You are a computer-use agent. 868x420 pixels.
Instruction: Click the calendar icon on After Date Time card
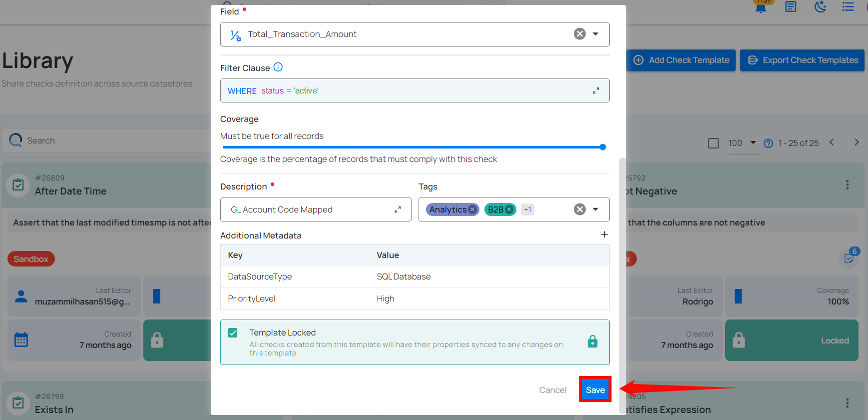[x=21, y=340]
